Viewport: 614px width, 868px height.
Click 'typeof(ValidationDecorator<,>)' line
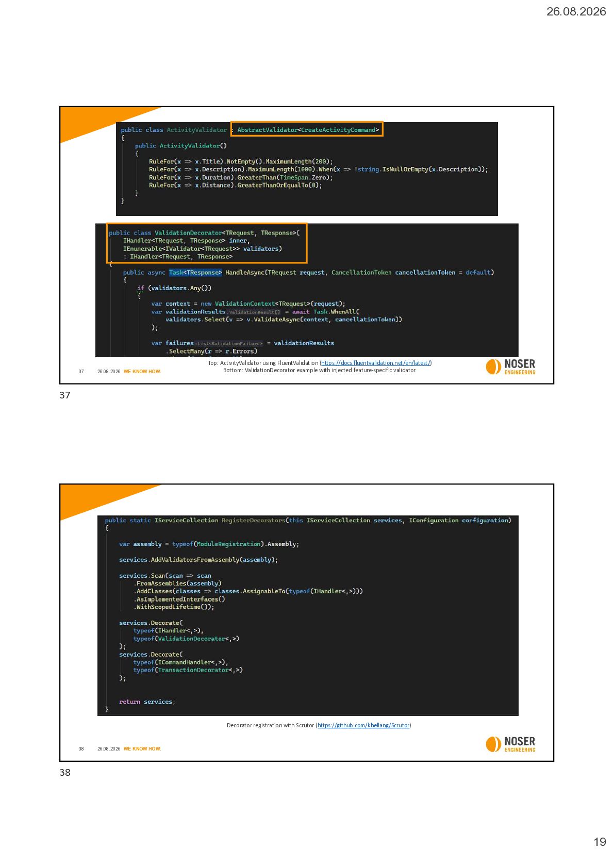point(186,639)
